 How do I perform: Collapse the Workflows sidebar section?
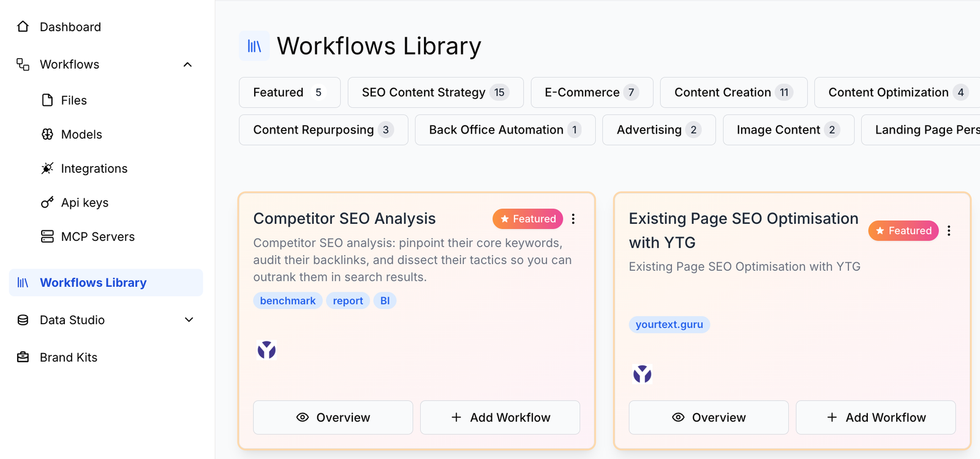[x=188, y=64]
